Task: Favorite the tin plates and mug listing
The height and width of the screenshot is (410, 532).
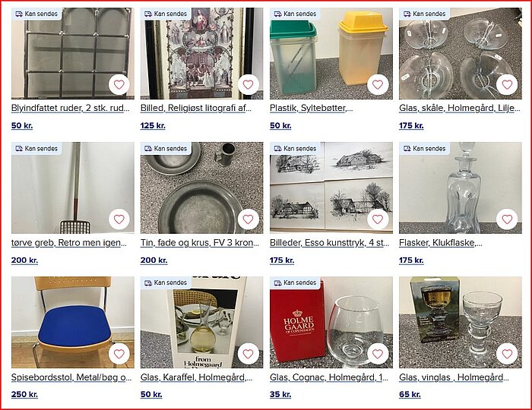Action: tap(248, 219)
